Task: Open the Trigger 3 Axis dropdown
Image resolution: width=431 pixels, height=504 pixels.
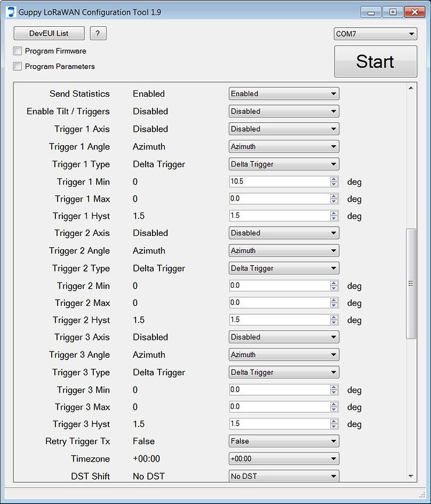Action: coord(284,337)
